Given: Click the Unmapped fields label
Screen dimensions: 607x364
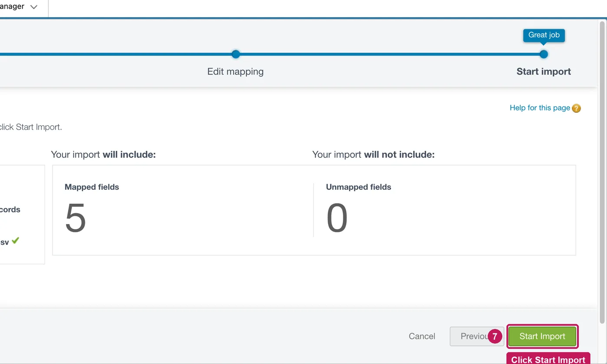Looking at the screenshot, I should 359,187.
